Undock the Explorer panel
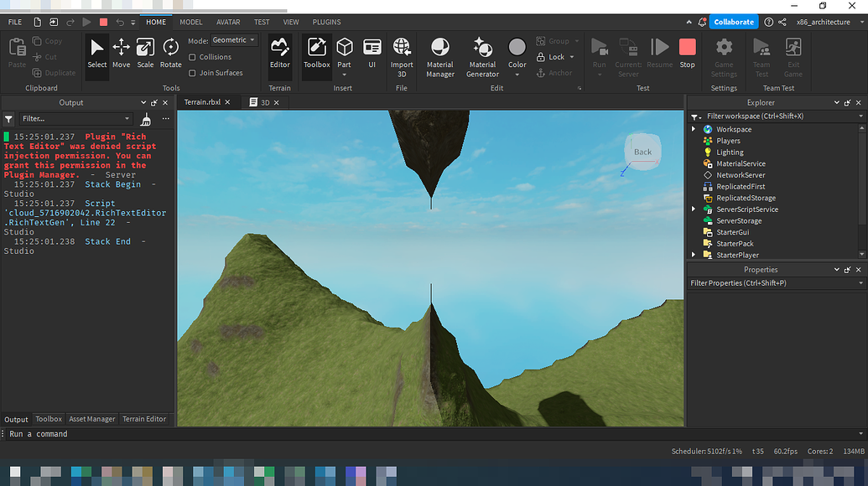The image size is (868, 486). (848, 103)
